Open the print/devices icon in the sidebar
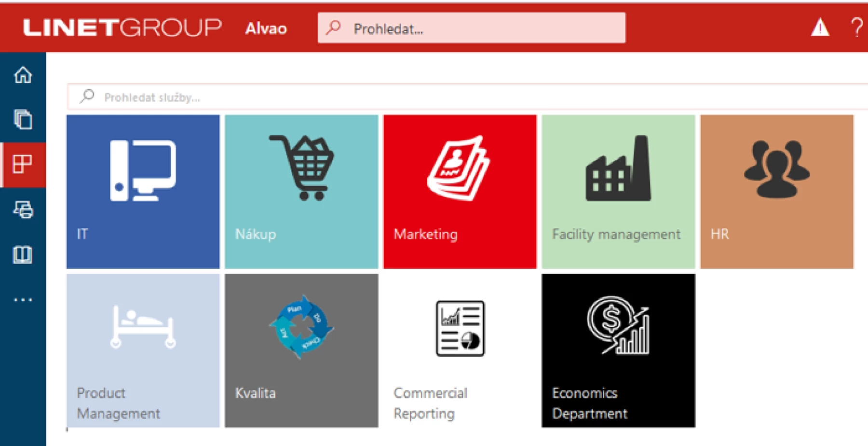The image size is (868, 446). (23, 209)
